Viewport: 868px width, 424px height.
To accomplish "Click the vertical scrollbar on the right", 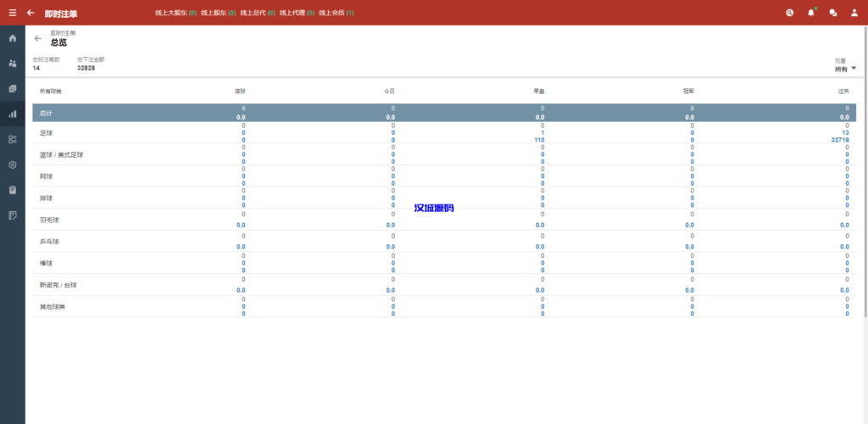I will pos(865,170).
